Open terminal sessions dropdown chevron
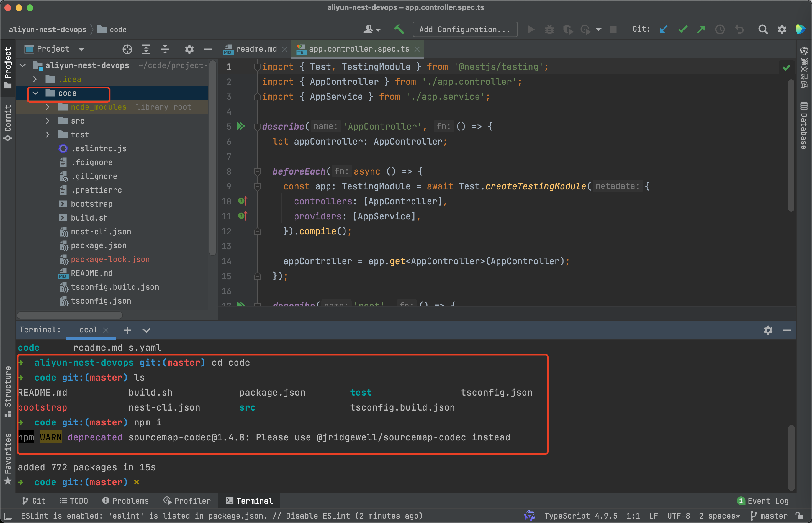This screenshot has height=523, width=812. point(146,330)
